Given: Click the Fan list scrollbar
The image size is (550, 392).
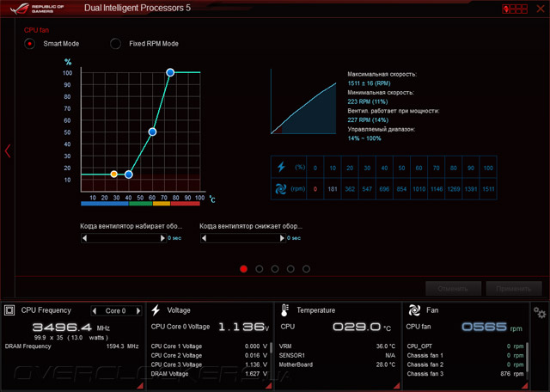Looking at the screenshot, I should coord(527,359).
